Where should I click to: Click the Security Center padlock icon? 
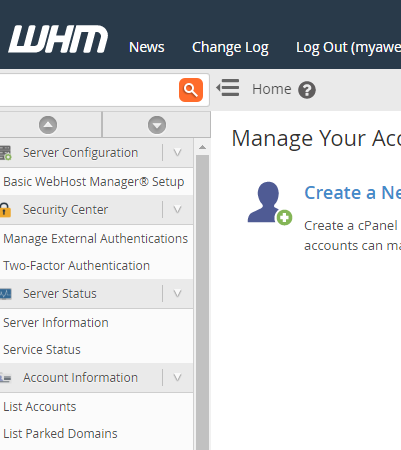pos(5,210)
